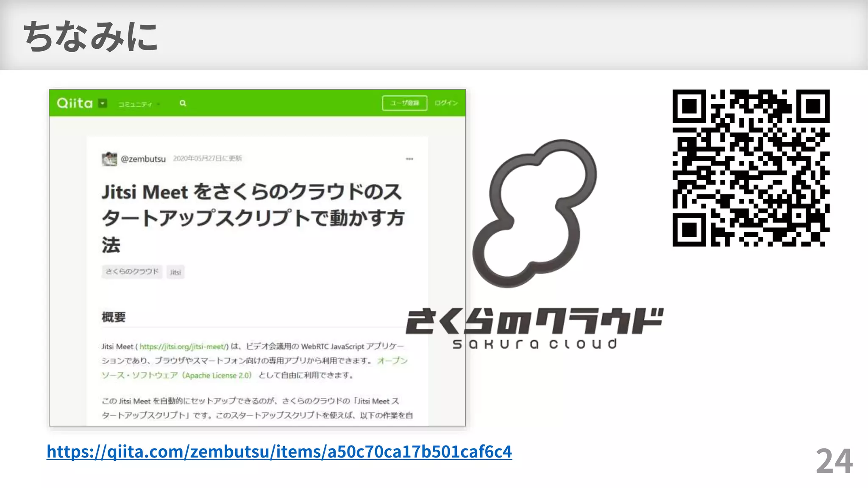Click the さくらのクラウド tag
This screenshot has width=868, height=488.
point(132,272)
